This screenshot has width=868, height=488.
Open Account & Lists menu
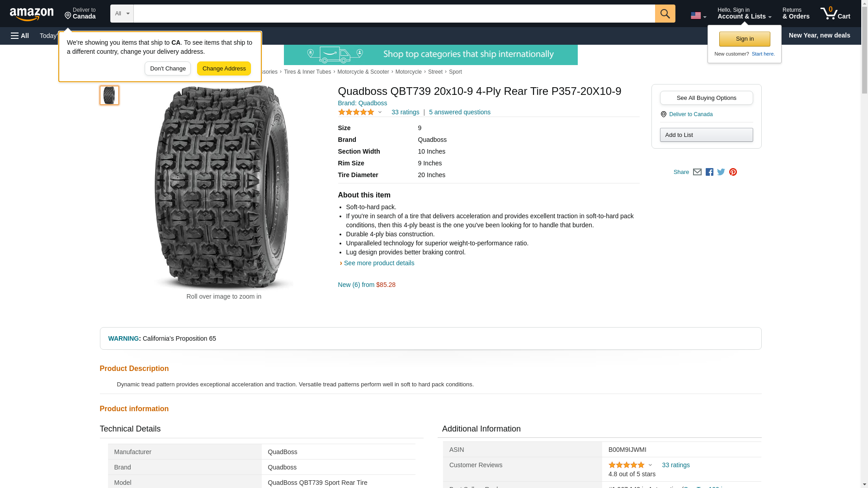tap(744, 14)
